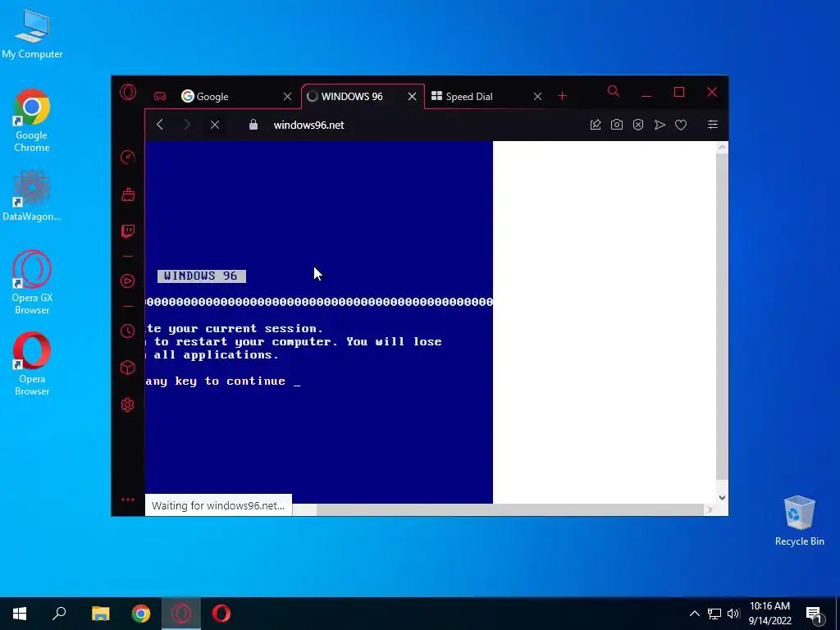Image resolution: width=840 pixels, height=630 pixels.
Task: Show hidden system tray icons
Action: (694, 614)
